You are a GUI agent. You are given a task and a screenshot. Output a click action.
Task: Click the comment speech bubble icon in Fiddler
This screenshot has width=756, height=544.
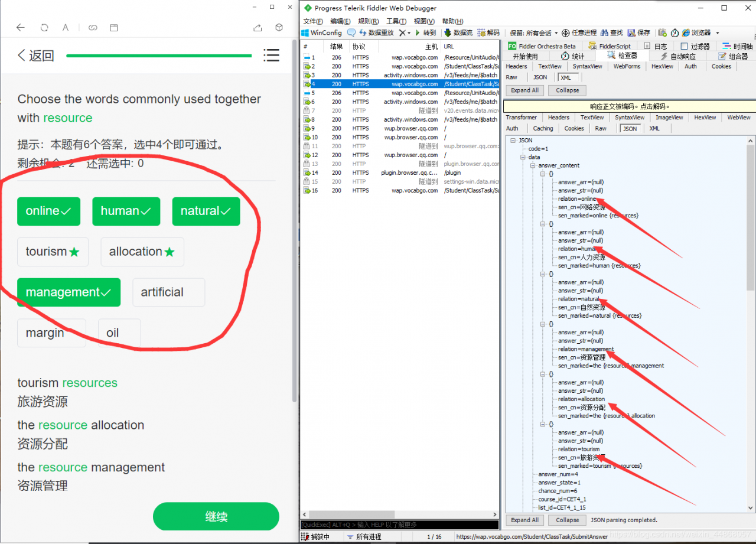(351, 33)
